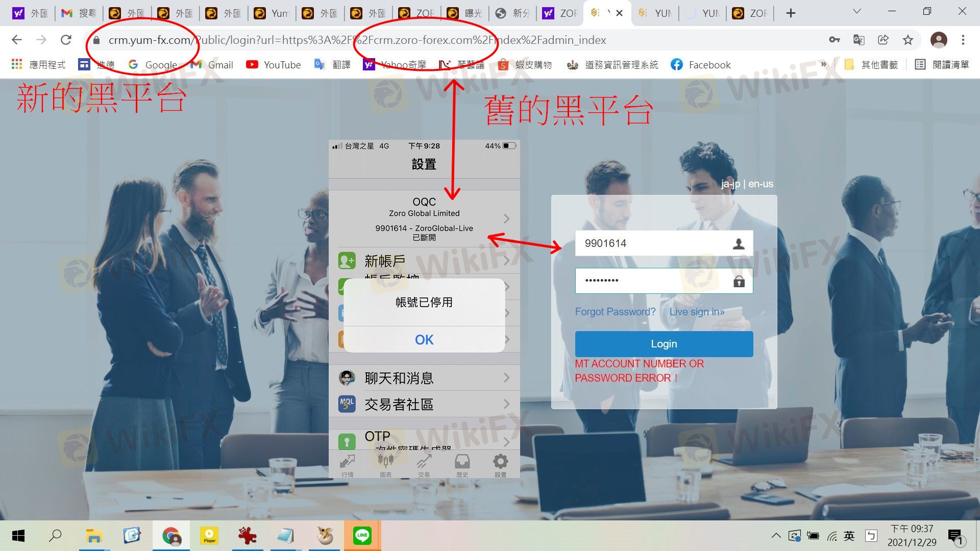Open 新帳戶 row

[424, 261]
